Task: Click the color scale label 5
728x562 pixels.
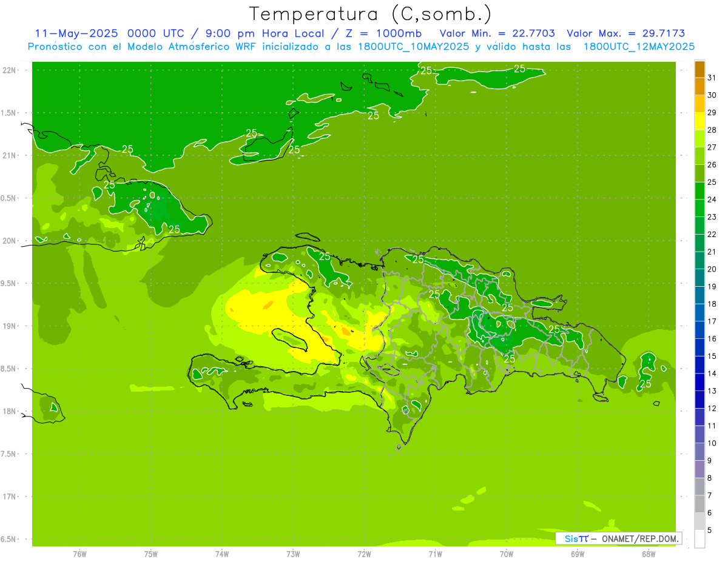Action: [x=710, y=530]
